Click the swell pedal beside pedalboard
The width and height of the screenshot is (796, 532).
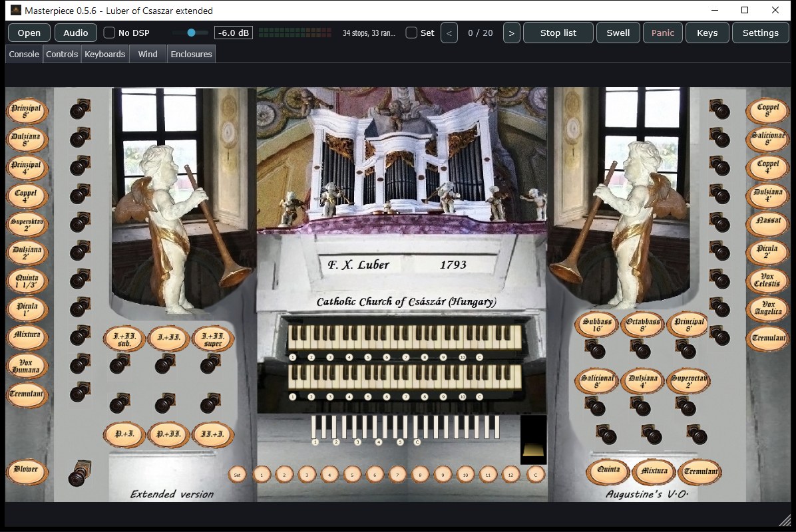click(x=533, y=440)
